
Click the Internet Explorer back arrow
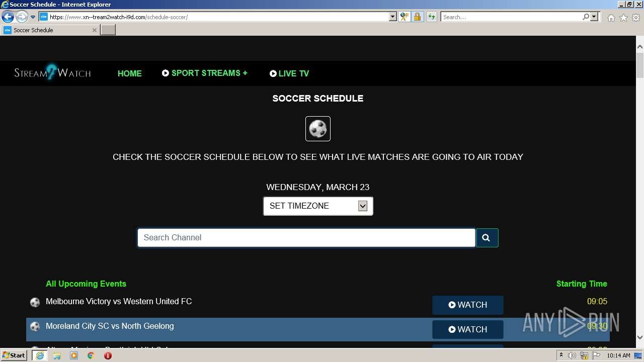click(8, 17)
